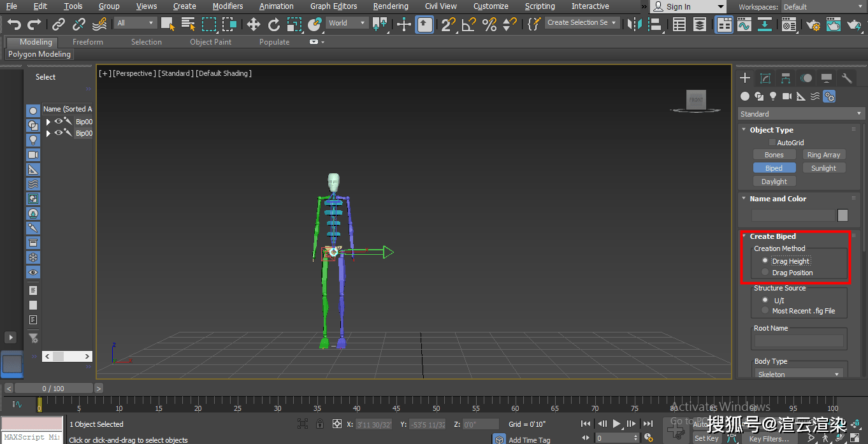868x444 pixels.
Task: Toggle the selection lock padlock icon
Action: pos(319,424)
